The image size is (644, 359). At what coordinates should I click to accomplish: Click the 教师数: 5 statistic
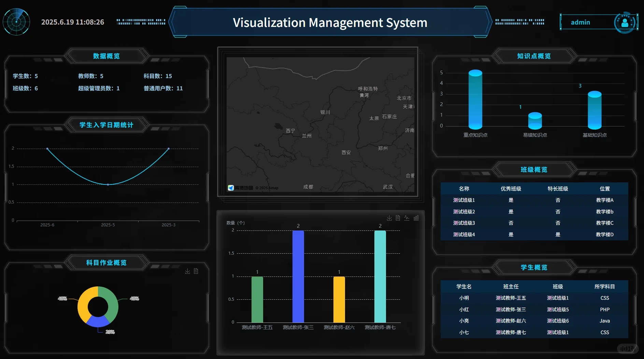[x=91, y=76]
